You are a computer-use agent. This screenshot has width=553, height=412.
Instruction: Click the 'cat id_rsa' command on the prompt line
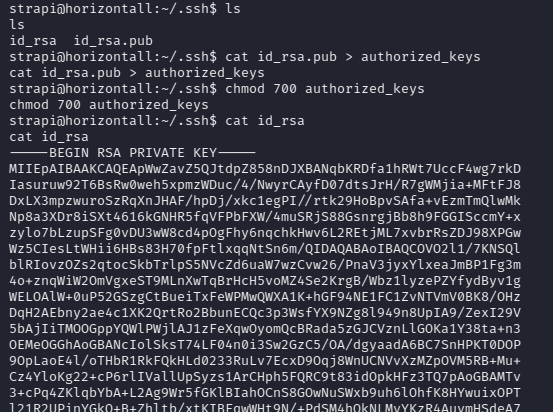click(265, 121)
